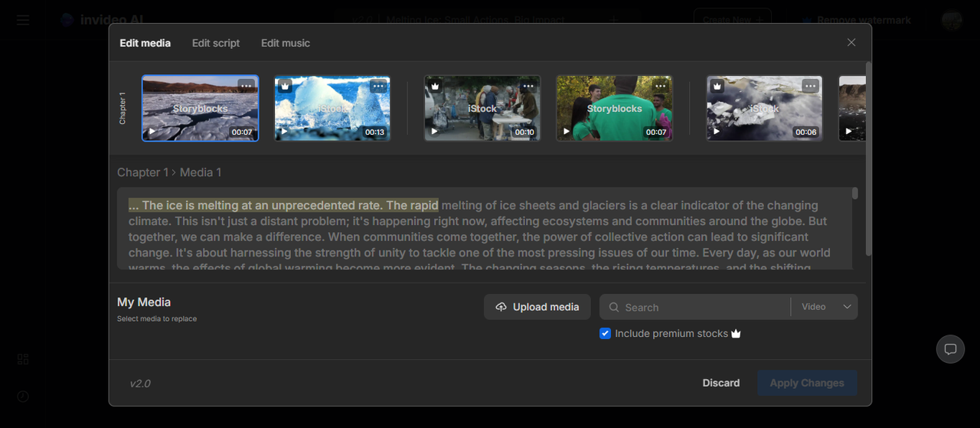Viewport: 980px width, 428px height.
Task: Play the green-shirt Storyblocks clip
Action: (567, 132)
